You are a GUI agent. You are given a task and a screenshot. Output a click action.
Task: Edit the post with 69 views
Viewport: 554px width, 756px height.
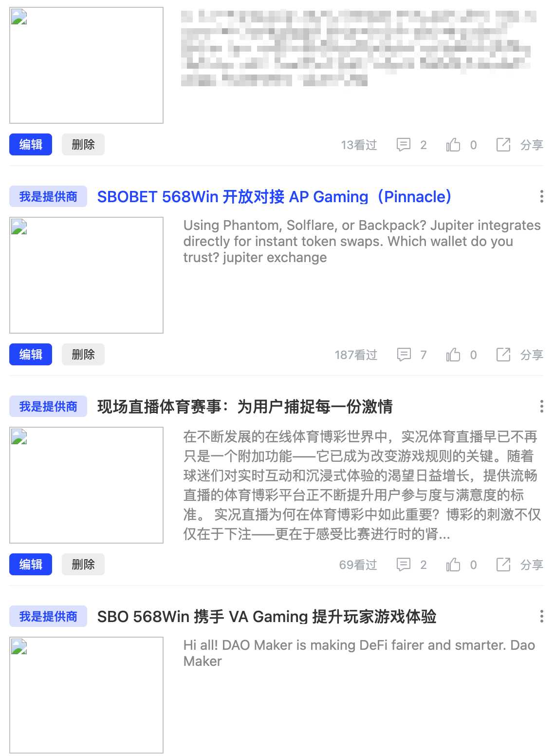click(x=31, y=565)
